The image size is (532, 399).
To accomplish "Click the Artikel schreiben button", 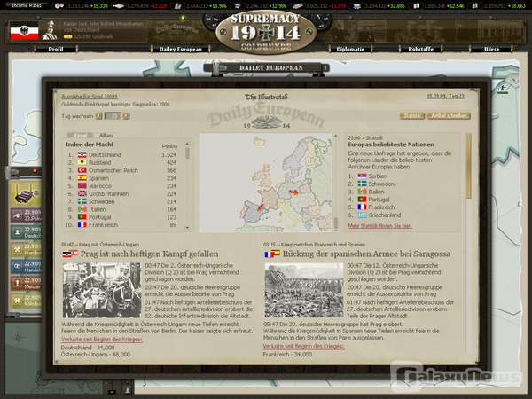I will 449,116.
